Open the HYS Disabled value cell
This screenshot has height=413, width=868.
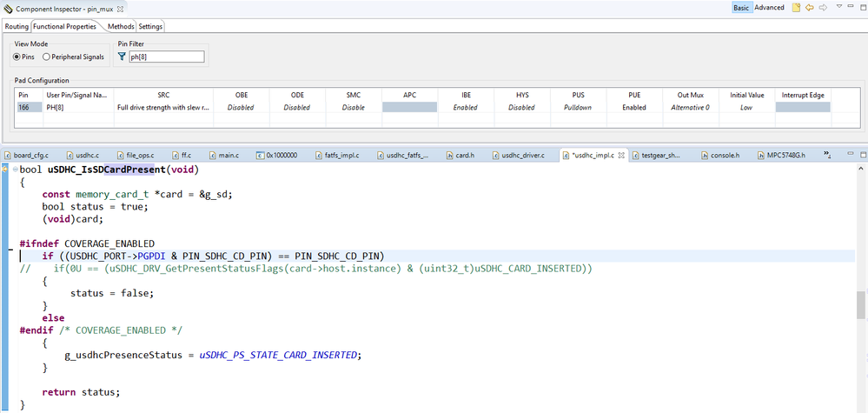pos(521,108)
